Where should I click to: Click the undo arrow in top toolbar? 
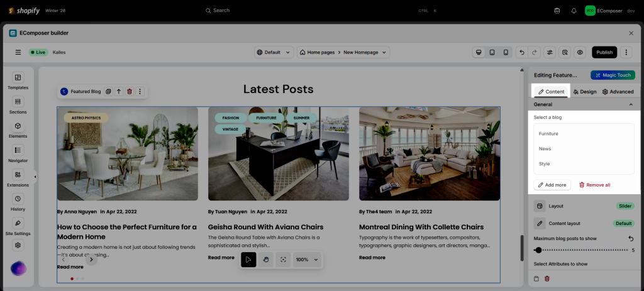[x=521, y=53]
